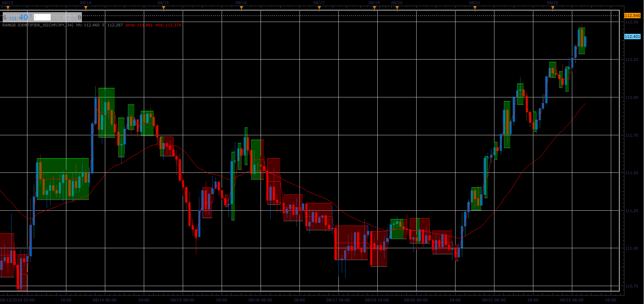Click the orange 08/22 day marker triangle
Screen dimensions: 644x304
tap(553, 8)
